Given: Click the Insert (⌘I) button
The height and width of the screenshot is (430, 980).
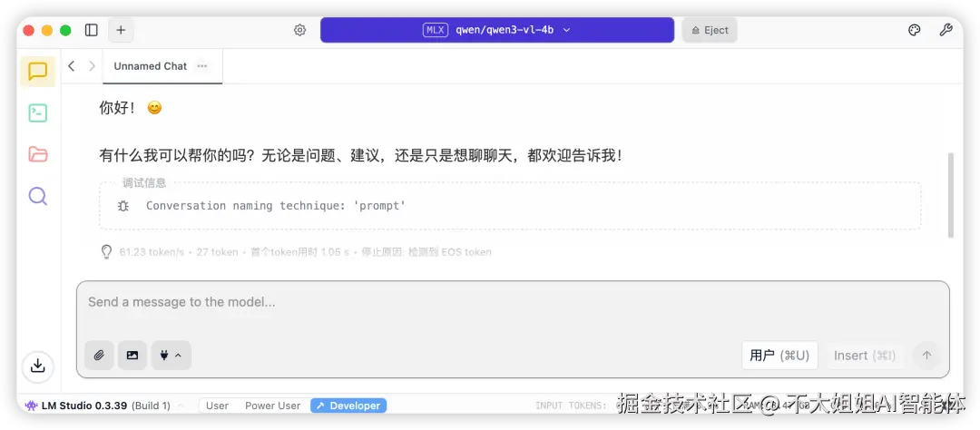Looking at the screenshot, I should pyautogui.click(x=865, y=356).
